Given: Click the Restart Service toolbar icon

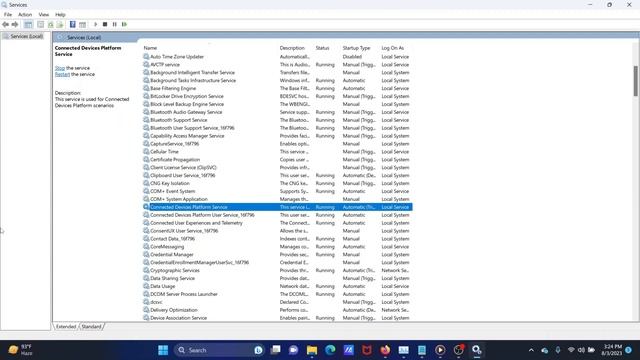Looking at the screenshot, I should tap(124, 24).
